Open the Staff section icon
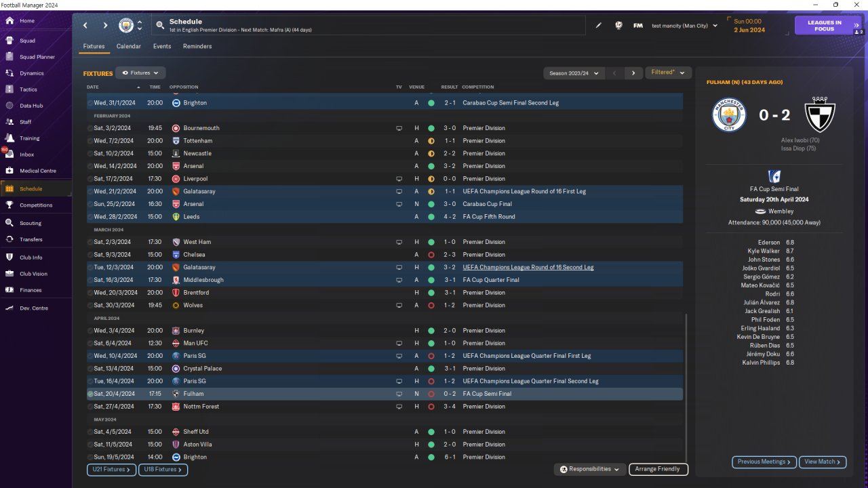This screenshot has height=488, width=868. [x=9, y=122]
